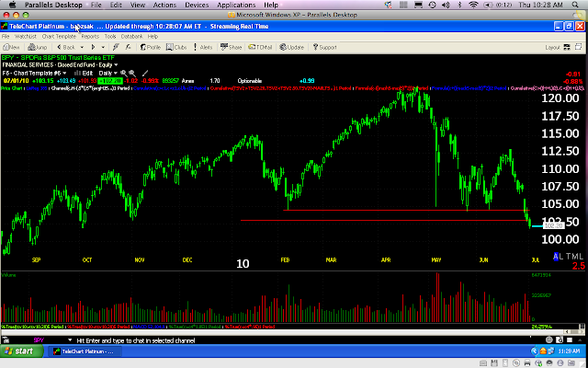The height and width of the screenshot is (368, 588).
Task: Click the A arithmetic scale letter
Action: point(556,257)
